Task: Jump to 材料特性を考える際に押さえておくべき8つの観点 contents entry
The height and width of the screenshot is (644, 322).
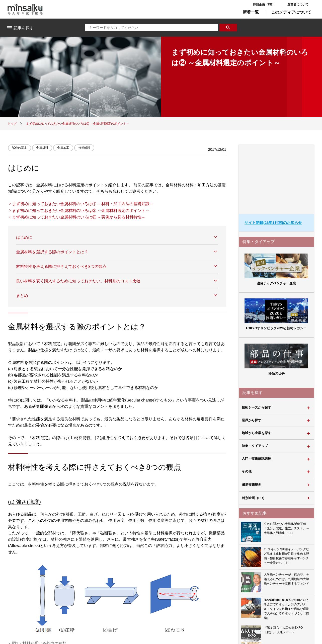Action: click(x=61, y=267)
